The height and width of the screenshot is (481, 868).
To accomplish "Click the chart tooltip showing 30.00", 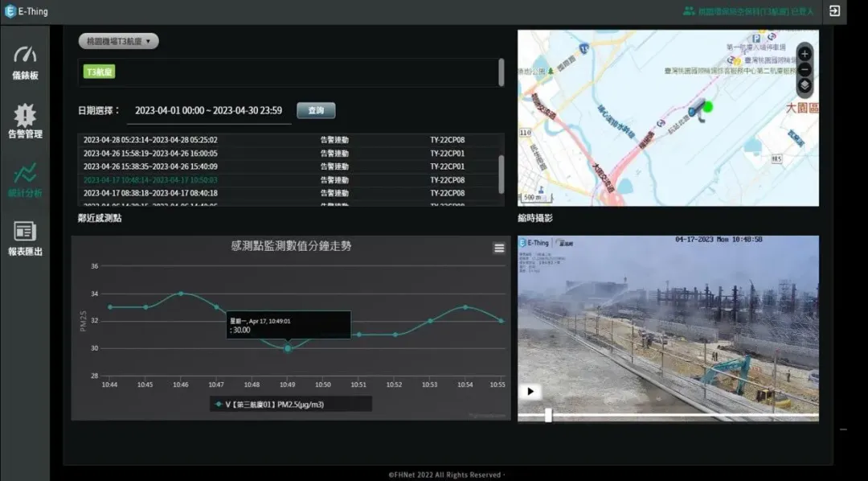I will (289, 325).
